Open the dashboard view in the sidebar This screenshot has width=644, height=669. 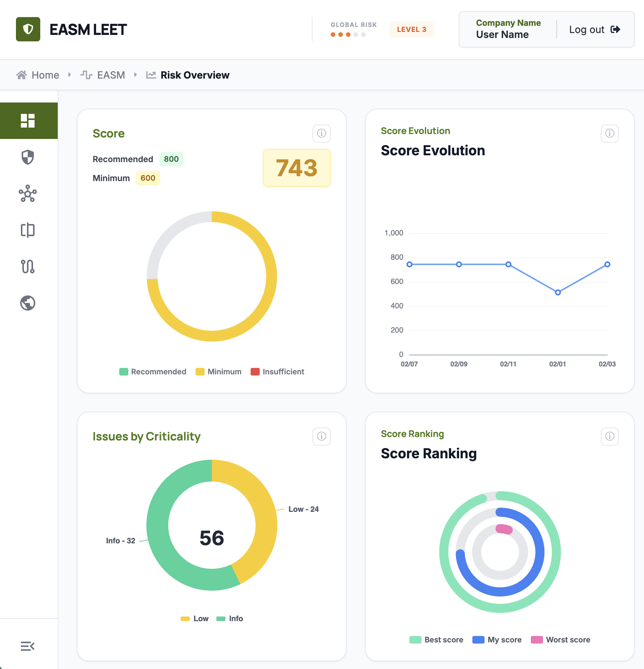29,121
